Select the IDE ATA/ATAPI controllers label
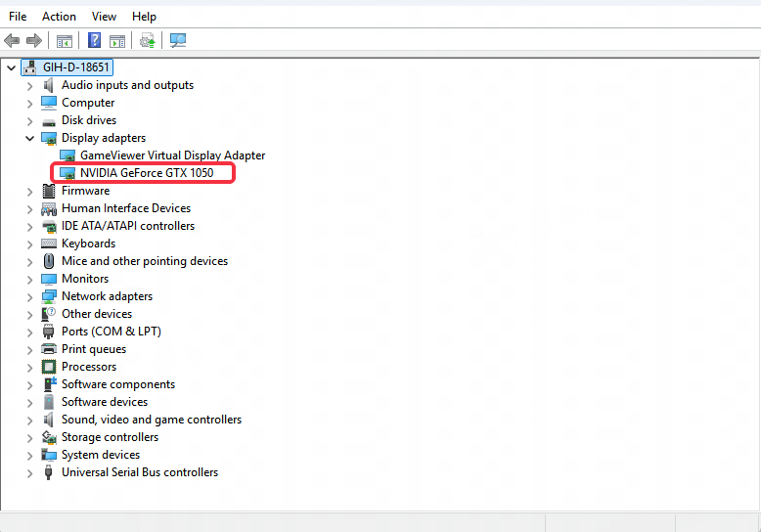Viewport: 761px width, 532px height. pyautogui.click(x=128, y=226)
